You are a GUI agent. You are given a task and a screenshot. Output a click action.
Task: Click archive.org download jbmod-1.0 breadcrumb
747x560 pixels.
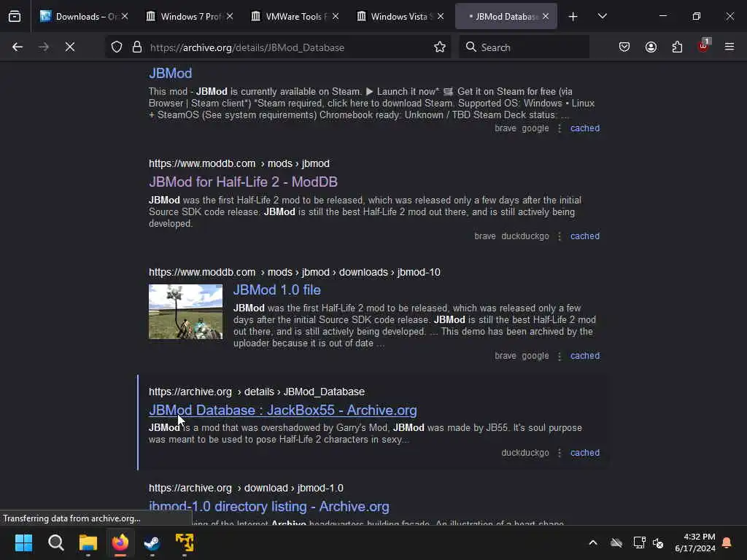(246, 488)
